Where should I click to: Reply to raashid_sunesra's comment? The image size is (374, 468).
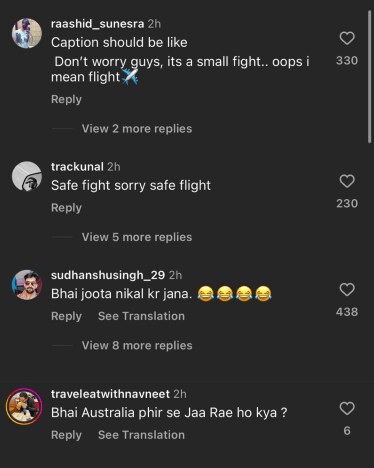(x=66, y=99)
